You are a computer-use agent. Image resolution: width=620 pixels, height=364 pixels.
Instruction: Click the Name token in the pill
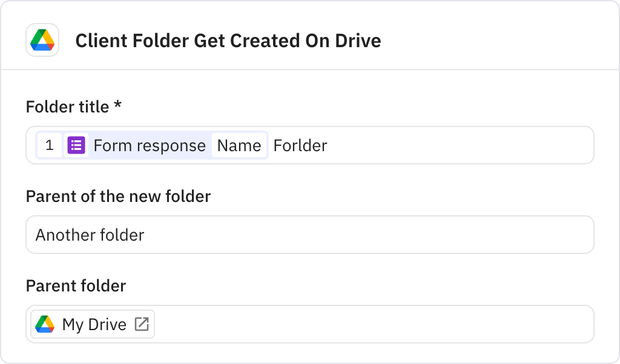coord(239,145)
